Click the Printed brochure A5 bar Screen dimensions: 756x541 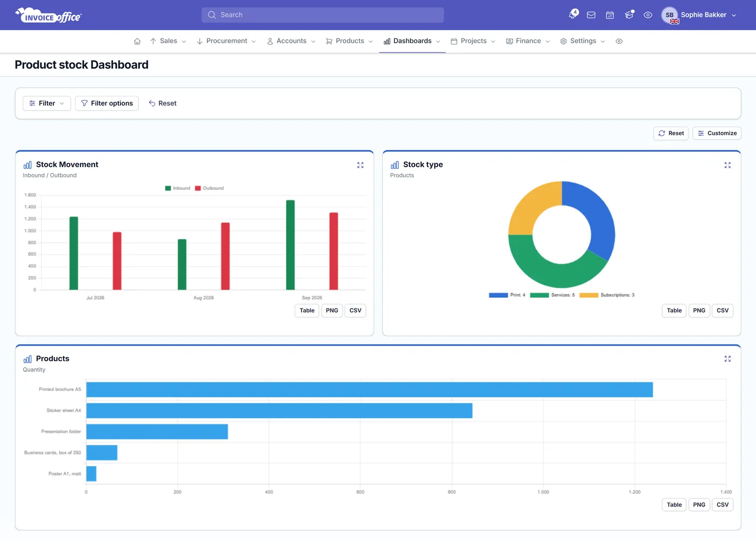click(x=369, y=390)
